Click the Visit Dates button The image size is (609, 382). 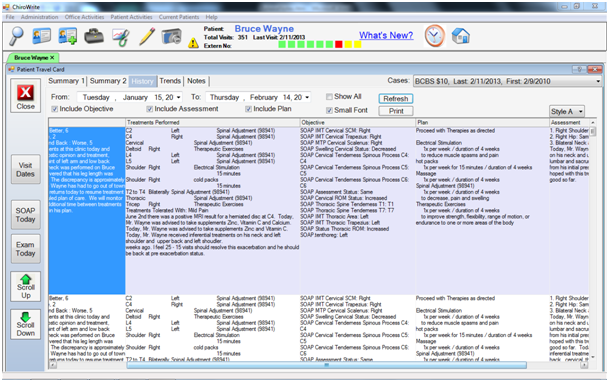(x=26, y=170)
